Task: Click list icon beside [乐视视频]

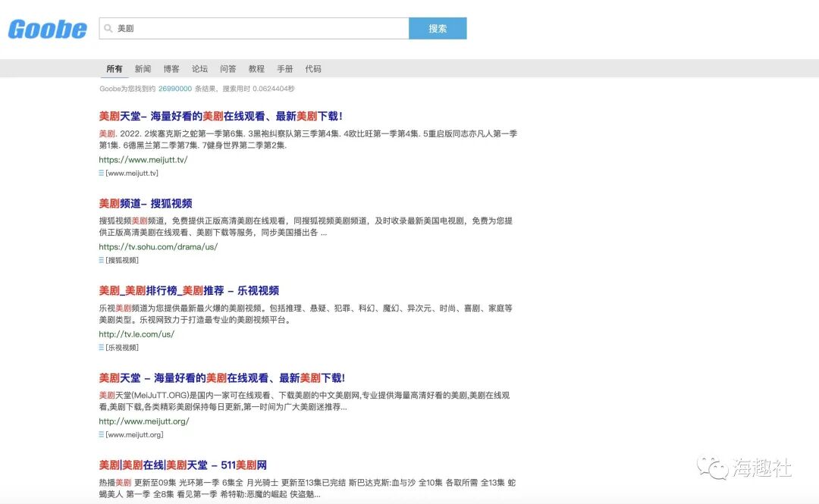Action: pos(102,347)
